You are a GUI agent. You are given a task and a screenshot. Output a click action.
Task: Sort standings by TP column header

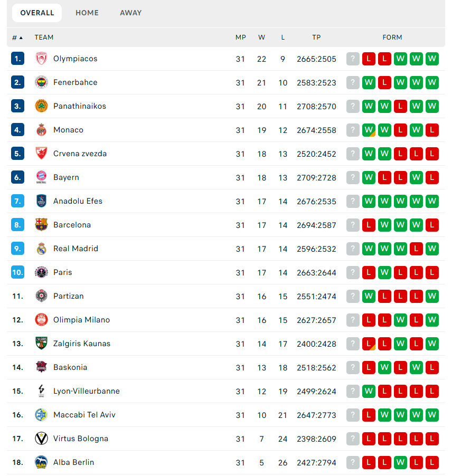click(x=316, y=37)
